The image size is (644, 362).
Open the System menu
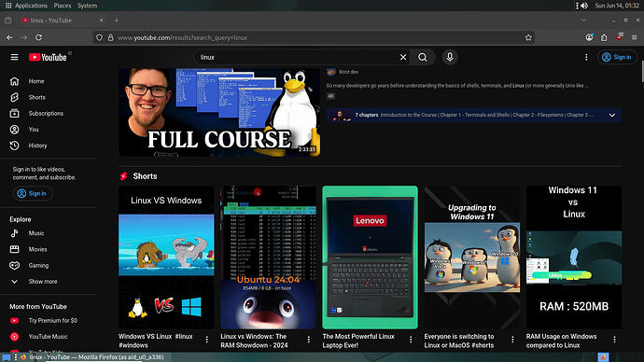[87, 6]
